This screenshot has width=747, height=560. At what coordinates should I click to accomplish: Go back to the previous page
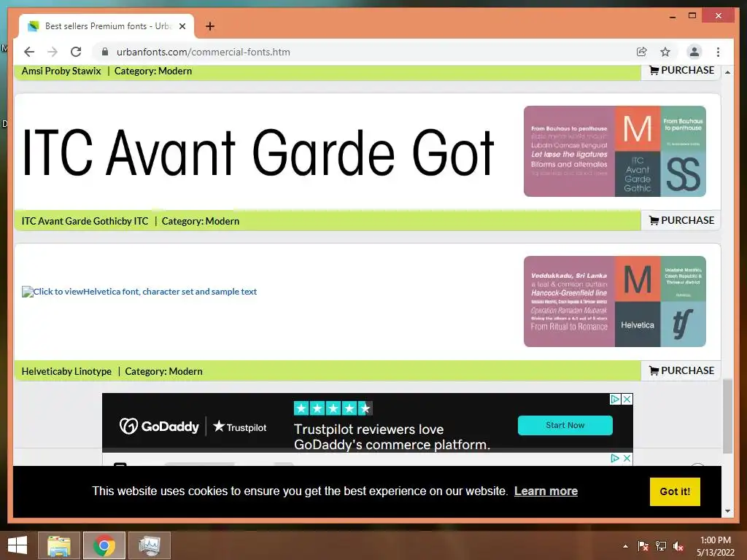[x=29, y=52]
